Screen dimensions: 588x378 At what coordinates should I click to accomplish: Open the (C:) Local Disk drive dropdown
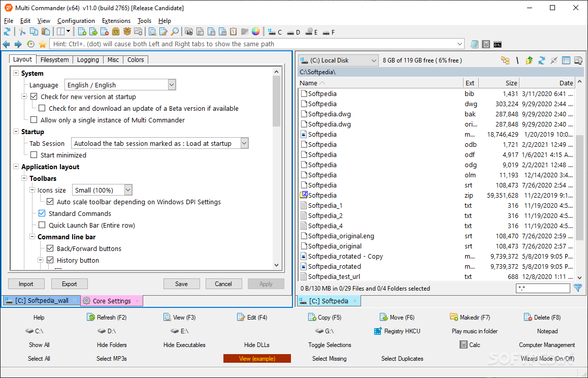pos(338,60)
